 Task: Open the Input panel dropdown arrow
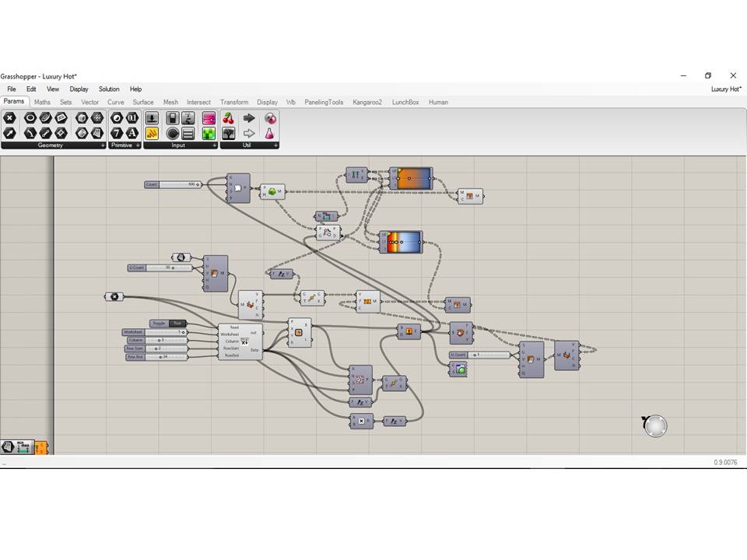(x=214, y=145)
